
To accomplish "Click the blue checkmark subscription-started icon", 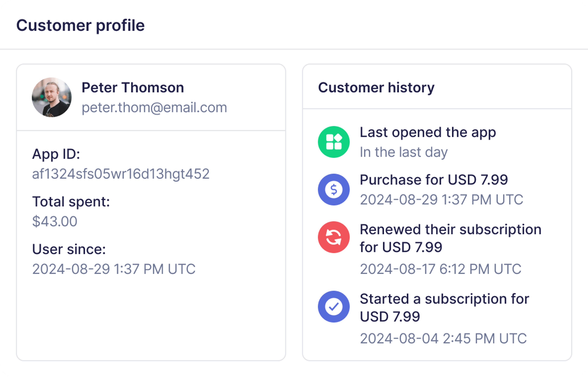I will (x=334, y=306).
